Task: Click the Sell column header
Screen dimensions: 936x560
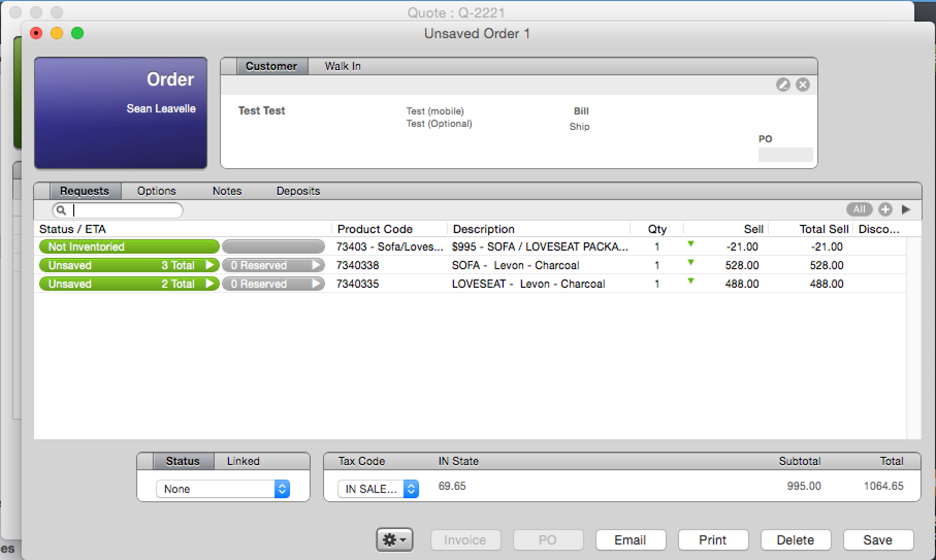Action: [x=753, y=229]
